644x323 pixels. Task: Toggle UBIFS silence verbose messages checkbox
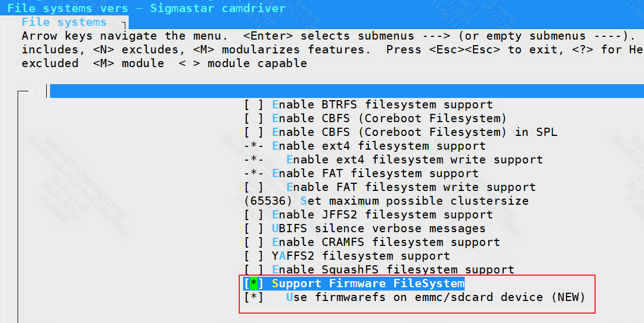(x=254, y=228)
